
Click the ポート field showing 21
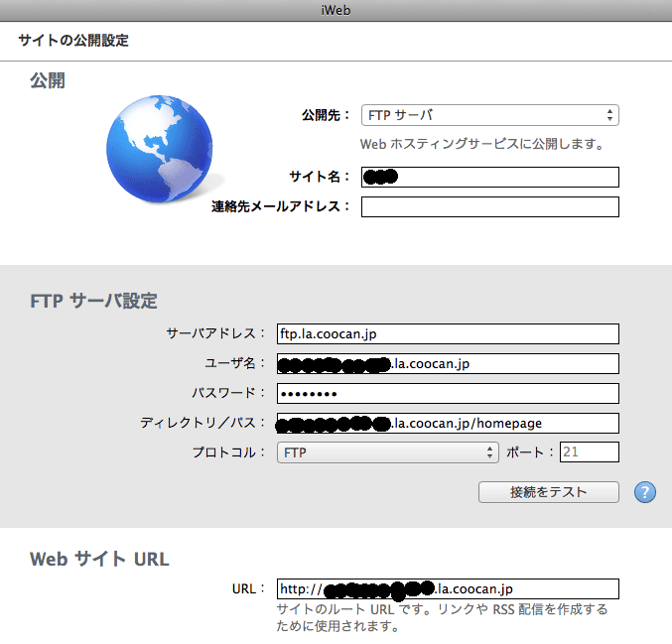click(590, 452)
